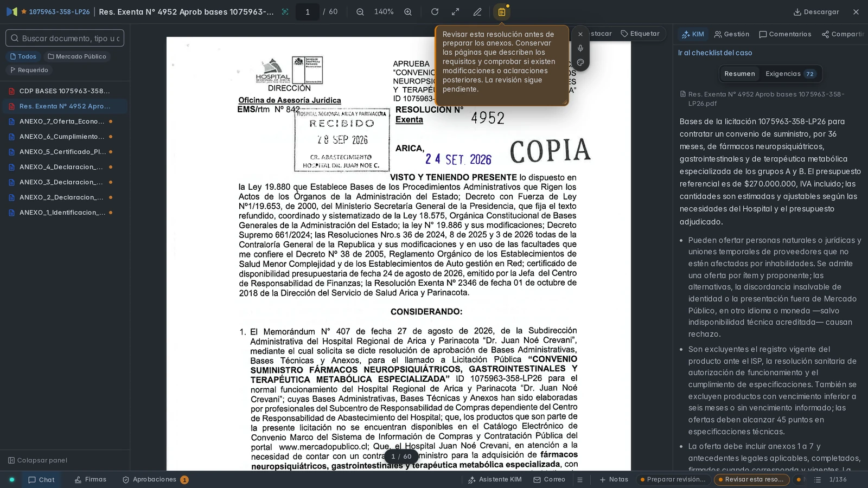Open CDP BASES 1075963-358 document
This screenshot has height=488, width=868.
point(64,91)
